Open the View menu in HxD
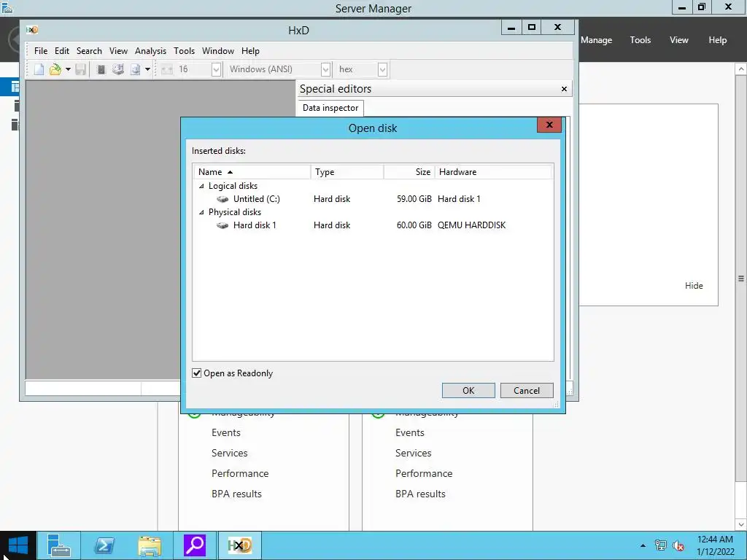 (x=118, y=51)
